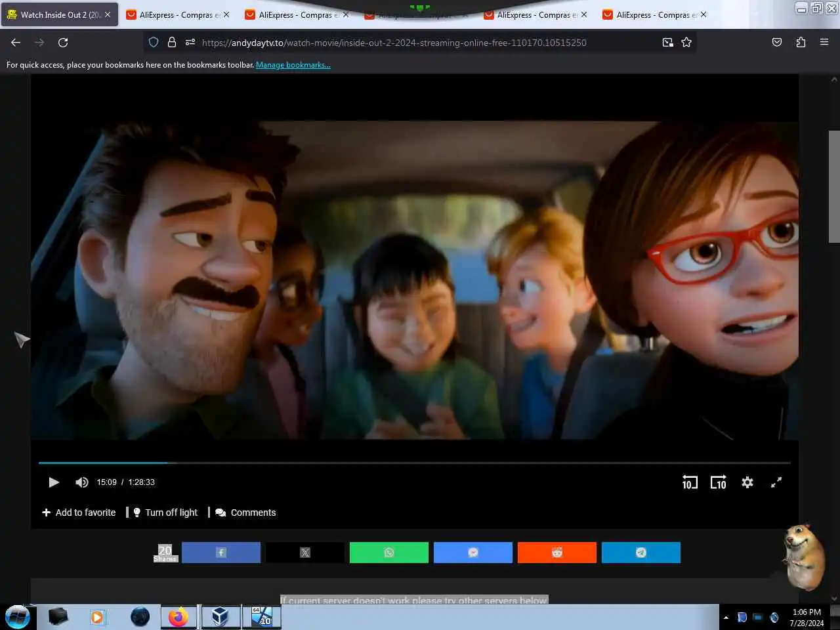Open VirtualBox from the taskbar
840x630 pixels.
(220, 617)
